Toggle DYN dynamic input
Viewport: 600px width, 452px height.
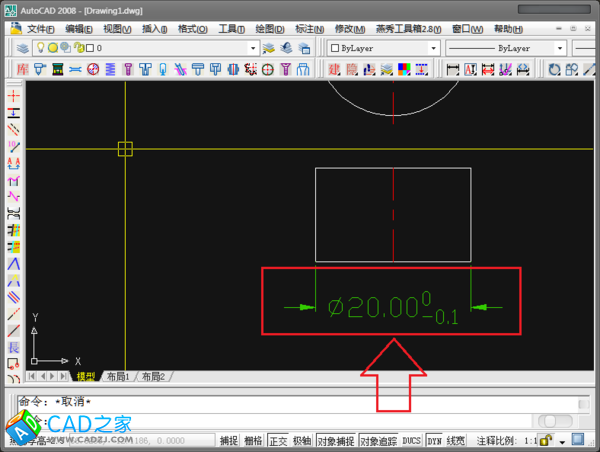pos(434,440)
